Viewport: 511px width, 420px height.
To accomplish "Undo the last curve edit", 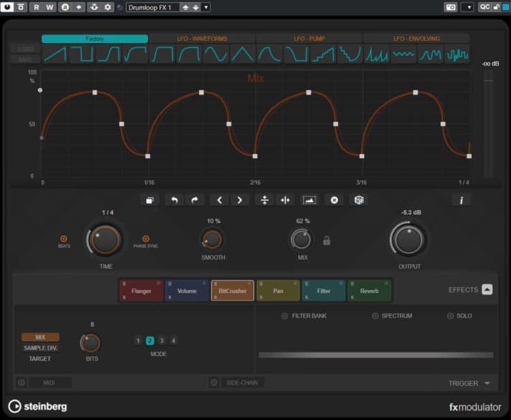I will (x=174, y=200).
